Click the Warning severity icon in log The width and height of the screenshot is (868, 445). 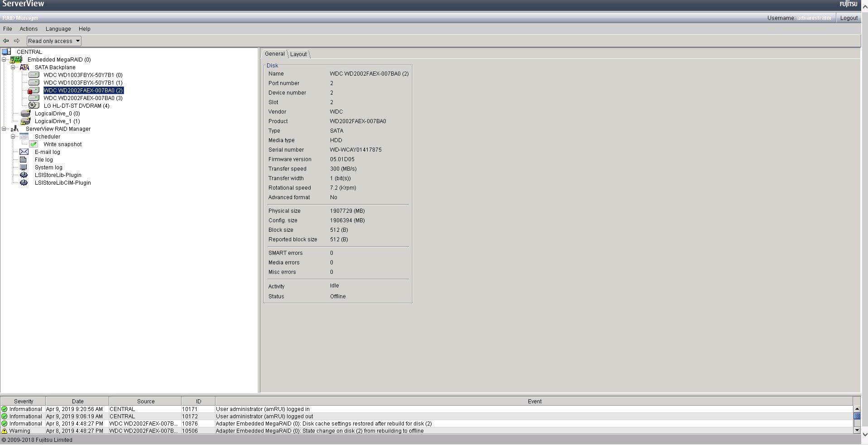(x=5, y=431)
